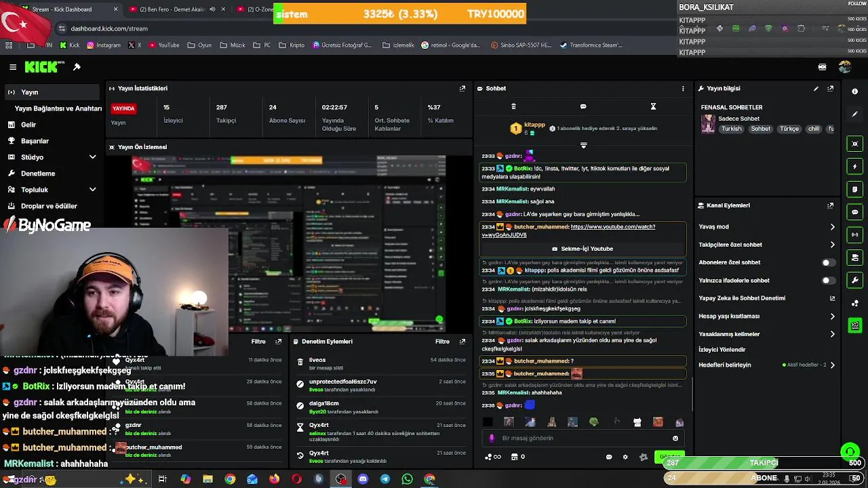Click inside the Bir mesaj gönderin field
This screenshot has width=868, height=488.
[x=583, y=439]
